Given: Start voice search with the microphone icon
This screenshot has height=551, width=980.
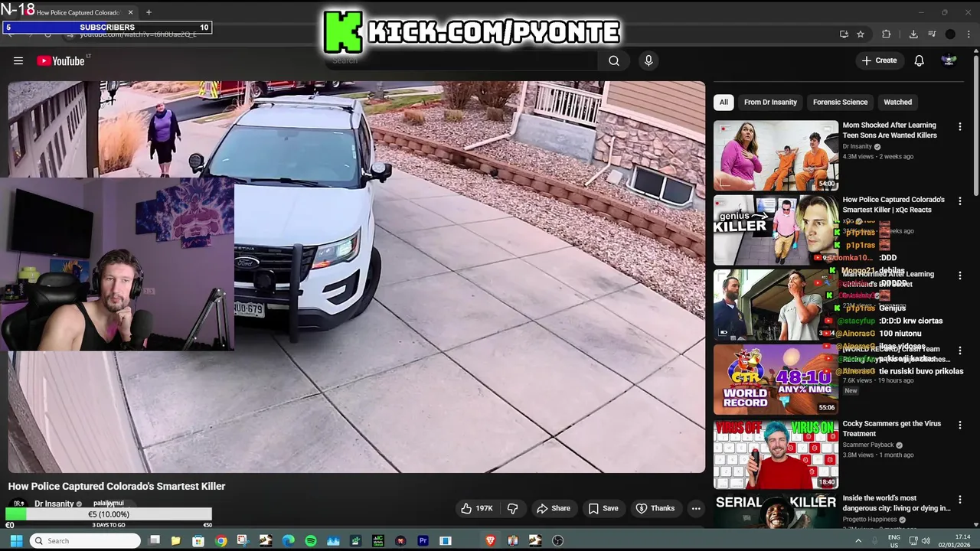Looking at the screenshot, I should pos(648,60).
